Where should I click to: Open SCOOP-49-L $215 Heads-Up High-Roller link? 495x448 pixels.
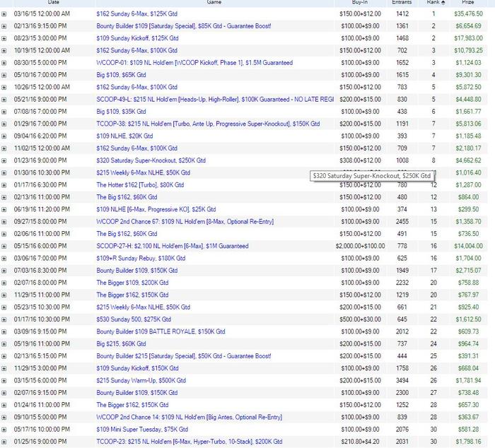tap(215, 100)
